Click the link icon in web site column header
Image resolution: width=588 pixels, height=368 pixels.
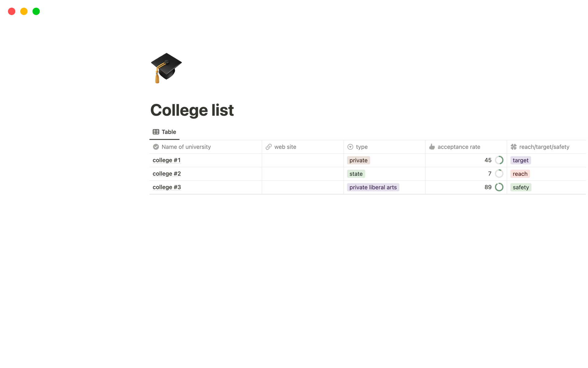269,147
